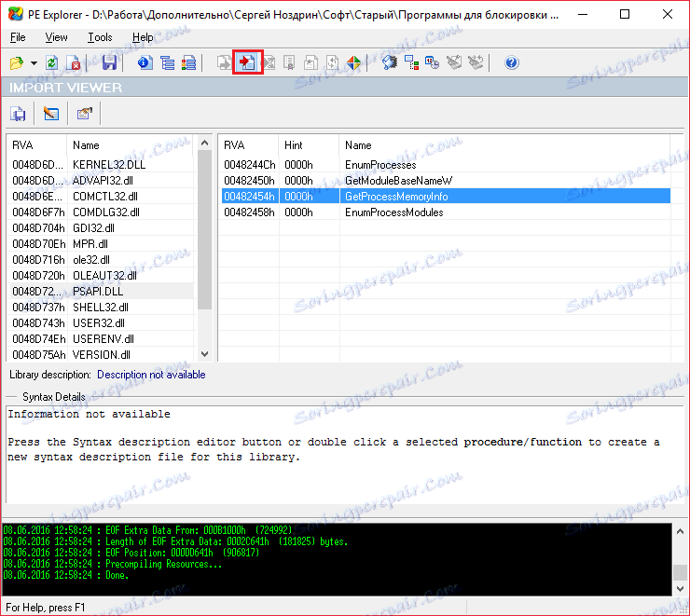Click the reload file icon with green arrows
The image size is (690, 616).
point(52,62)
